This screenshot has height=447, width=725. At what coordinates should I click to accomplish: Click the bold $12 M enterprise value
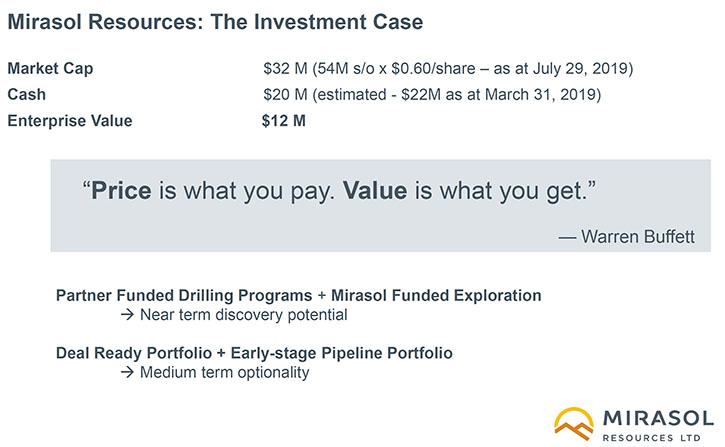tap(283, 121)
